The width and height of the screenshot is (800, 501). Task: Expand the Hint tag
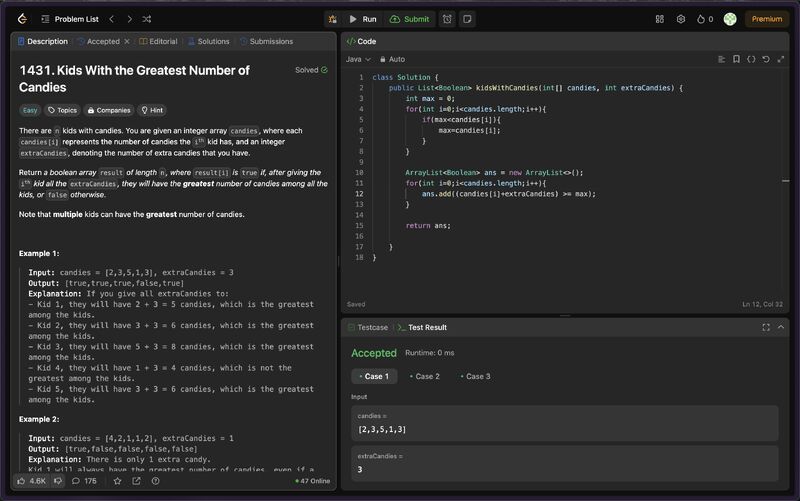pyautogui.click(x=152, y=110)
